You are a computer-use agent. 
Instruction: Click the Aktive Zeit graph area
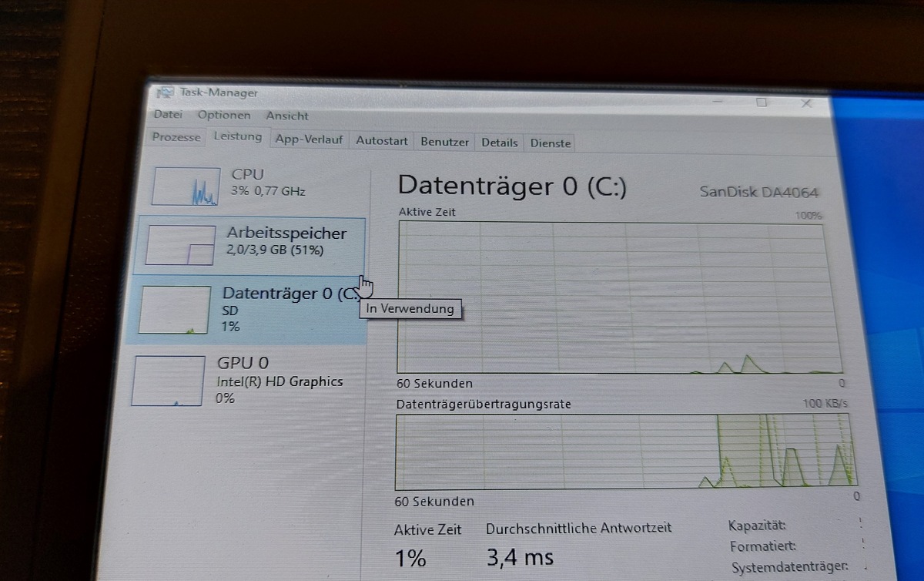621,298
